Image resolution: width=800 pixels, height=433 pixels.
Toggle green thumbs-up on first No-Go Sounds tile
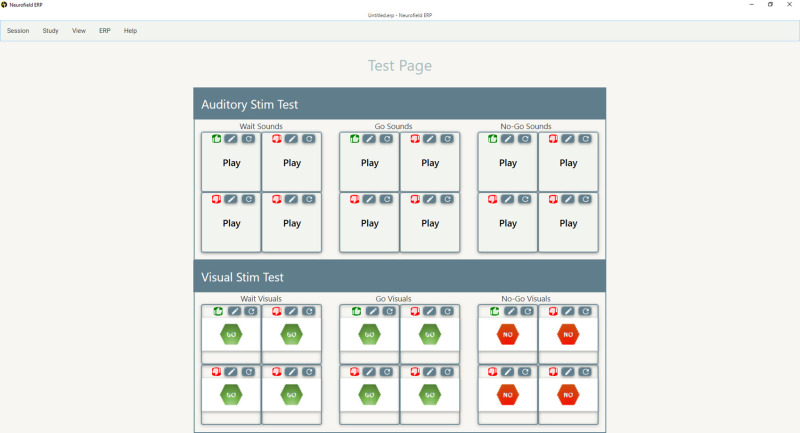pyautogui.click(x=492, y=139)
